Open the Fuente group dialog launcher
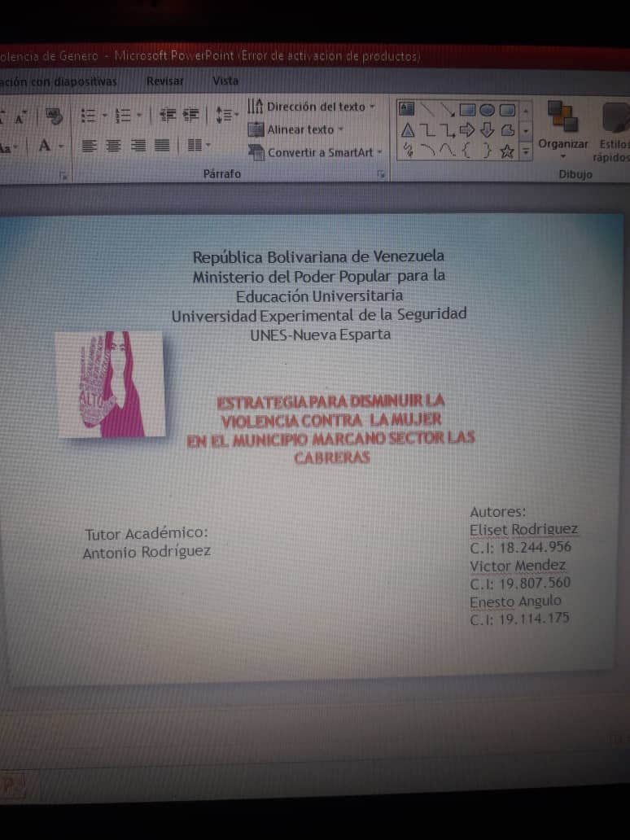The height and width of the screenshot is (840, 630). (x=63, y=176)
